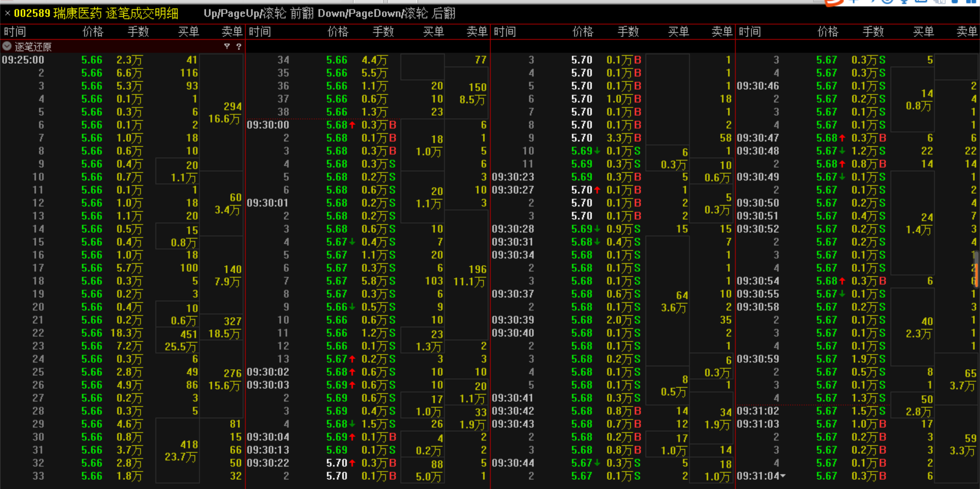The height and width of the screenshot is (489, 980).
Task: Click red up arrow at 09:30:00 price
Action: (352, 125)
